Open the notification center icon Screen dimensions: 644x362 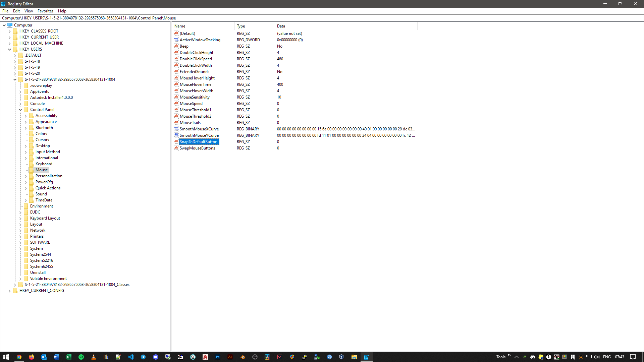tap(633, 357)
